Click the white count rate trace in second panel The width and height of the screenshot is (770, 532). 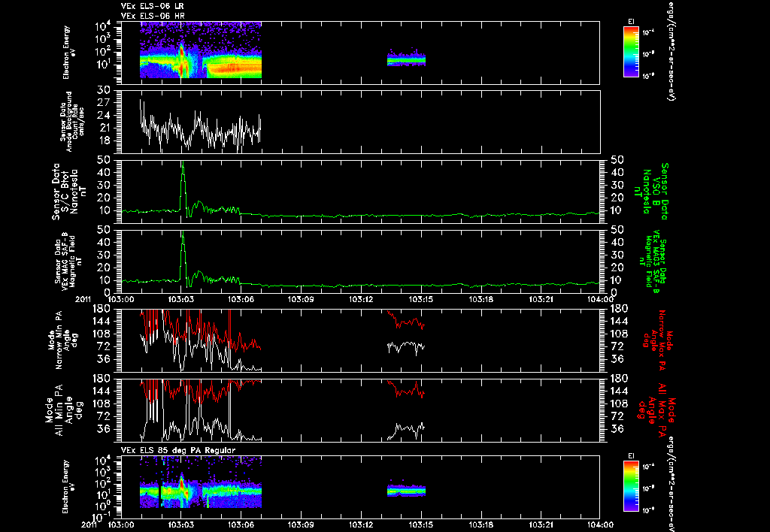click(x=200, y=127)
